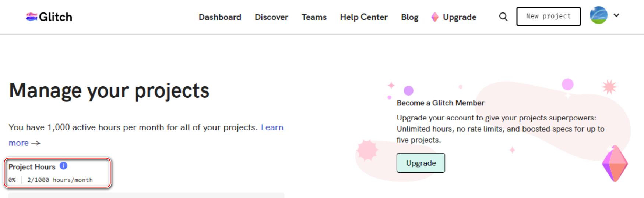Click the '2/1000 hours/month' value
Viewport: 644px width, 198px height.
[60, 180]
